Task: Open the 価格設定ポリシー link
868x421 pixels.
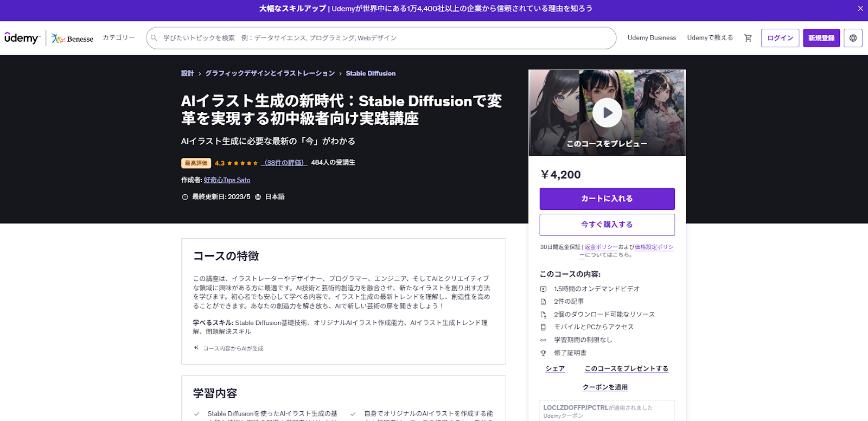Action: pyautogui.click(x=654, y=247)
